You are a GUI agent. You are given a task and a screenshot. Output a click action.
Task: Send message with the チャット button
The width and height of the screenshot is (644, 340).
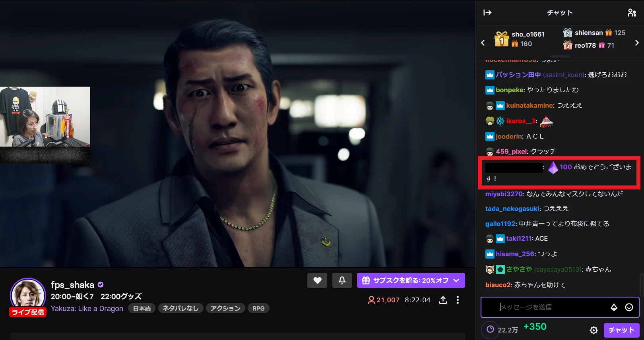pyautogui.click(x=621, y=330)
